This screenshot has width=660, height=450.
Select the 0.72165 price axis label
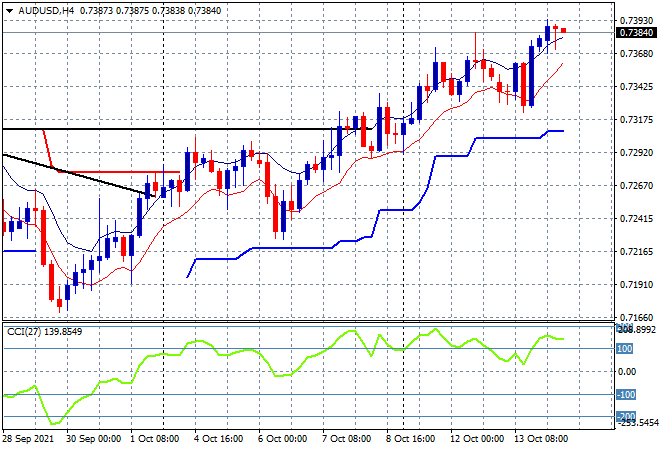pyautogui.click(x=637, y=252)
